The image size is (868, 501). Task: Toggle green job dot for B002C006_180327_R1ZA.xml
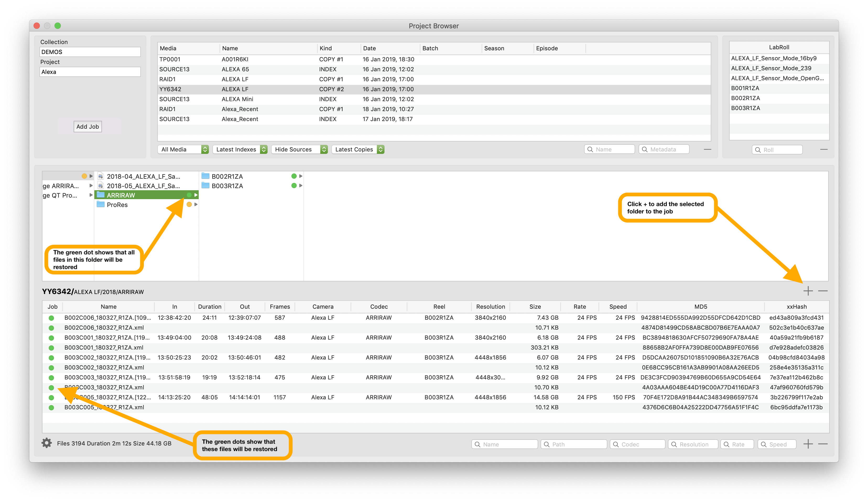click(x=51, y=328)
